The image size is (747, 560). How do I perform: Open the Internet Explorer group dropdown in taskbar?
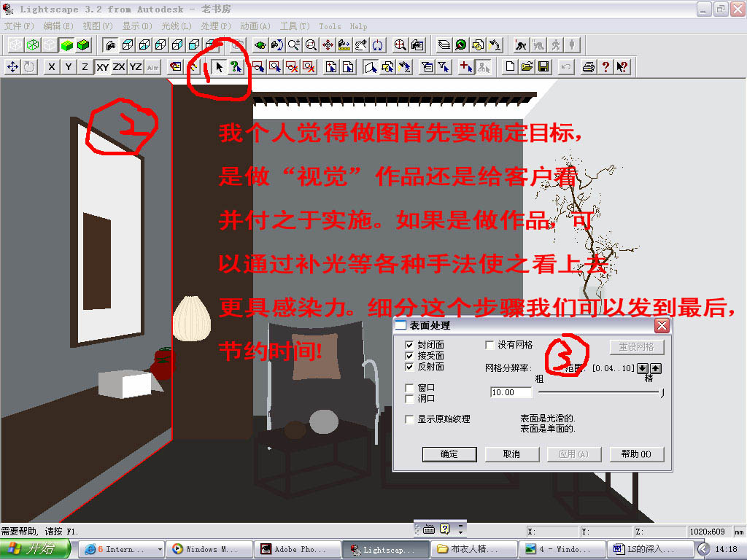click(160, 550)
